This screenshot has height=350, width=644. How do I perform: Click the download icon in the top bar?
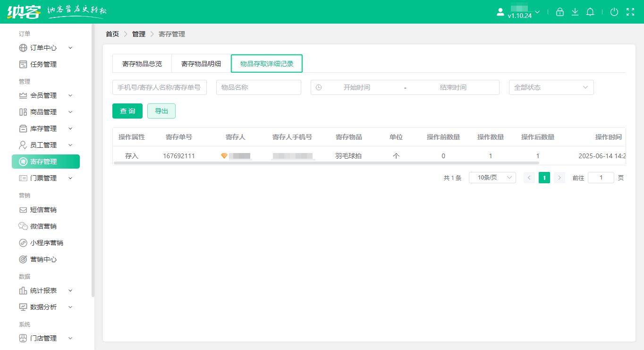[x=575, y=12]
